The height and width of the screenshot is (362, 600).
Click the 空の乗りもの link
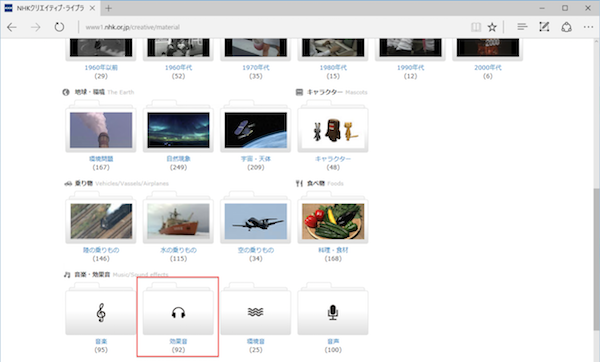[x=256, y=250]
